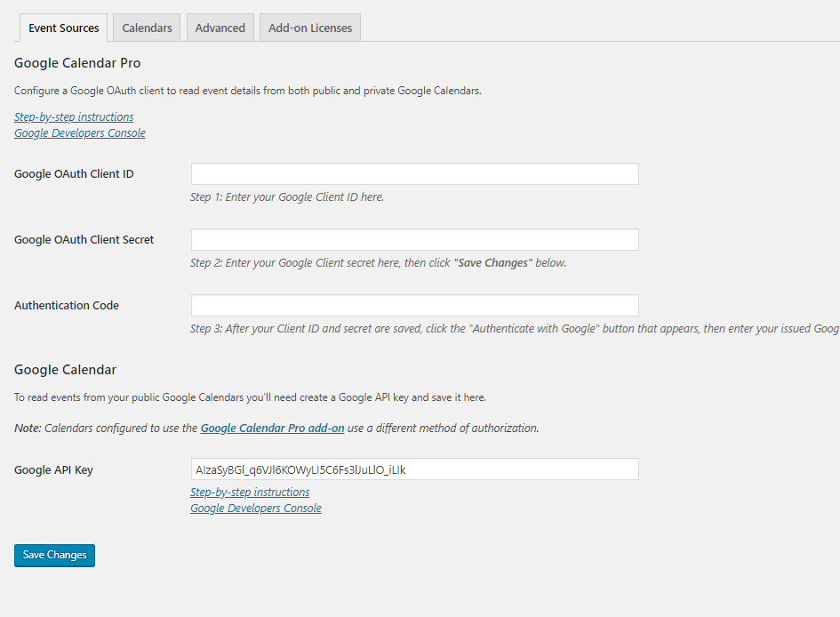This screenshot has height=617, width=840.
Task: Select the Advanced tab
Action: [220, 28]
